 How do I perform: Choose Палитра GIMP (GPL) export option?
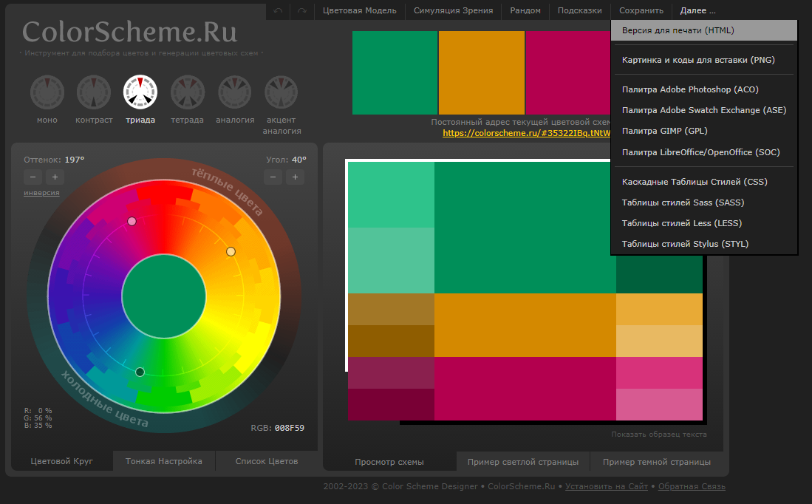coord(664,131)
